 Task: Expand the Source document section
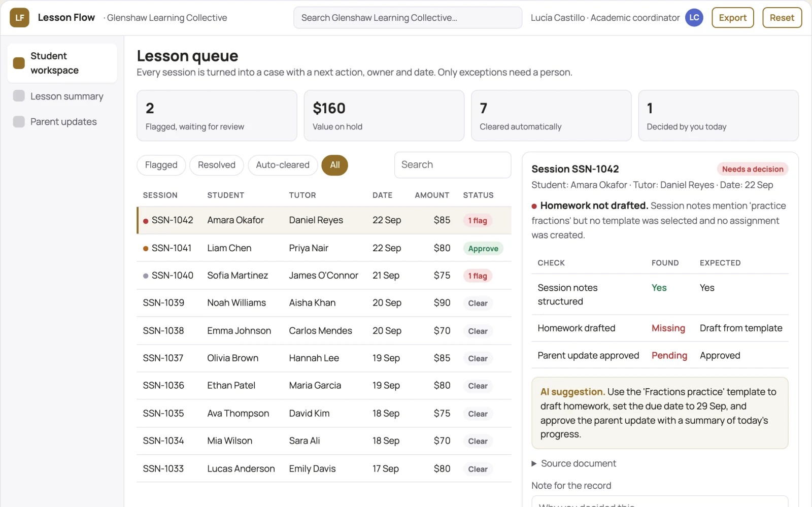tap(573, 463)
